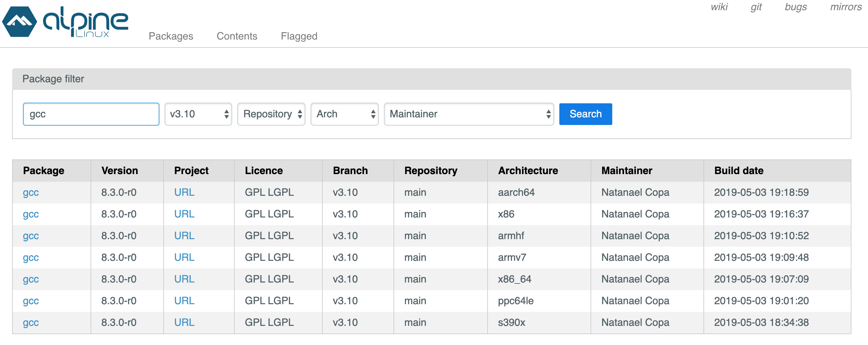The width and height of the screenshot is (868, 345).
Task: Open gcc package for armv7
Action: 31,257
